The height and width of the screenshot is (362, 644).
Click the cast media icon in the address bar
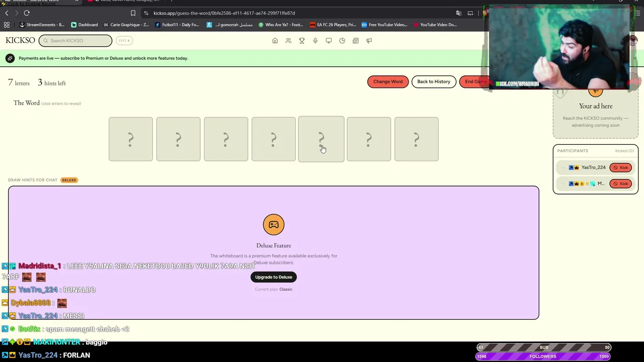pyautogui.click(x=470, y=13)
